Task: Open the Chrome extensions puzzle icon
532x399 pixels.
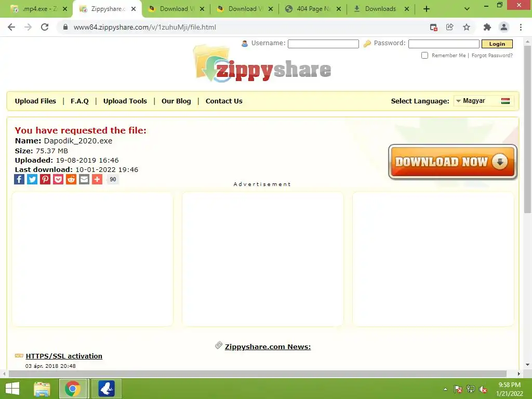Action: [x=487, y=27]
